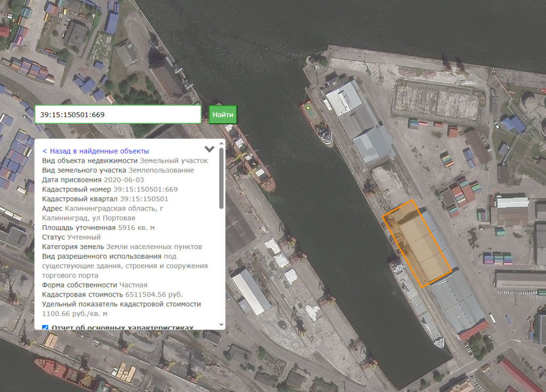This screenshot has width=546, height=392.
Task: Click the red-roofed end of the long warehouse below the parcel
Action: coord(474,330)
